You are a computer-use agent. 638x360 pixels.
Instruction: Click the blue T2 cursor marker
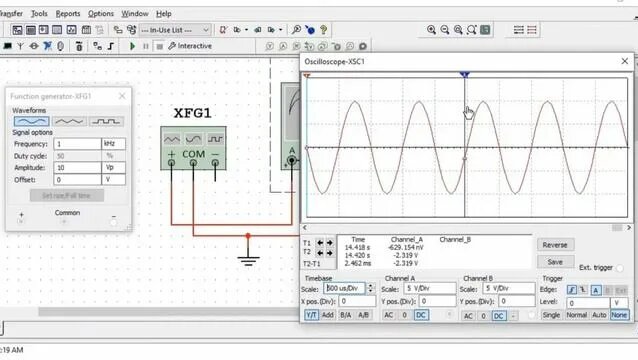[x=465, y=74]
